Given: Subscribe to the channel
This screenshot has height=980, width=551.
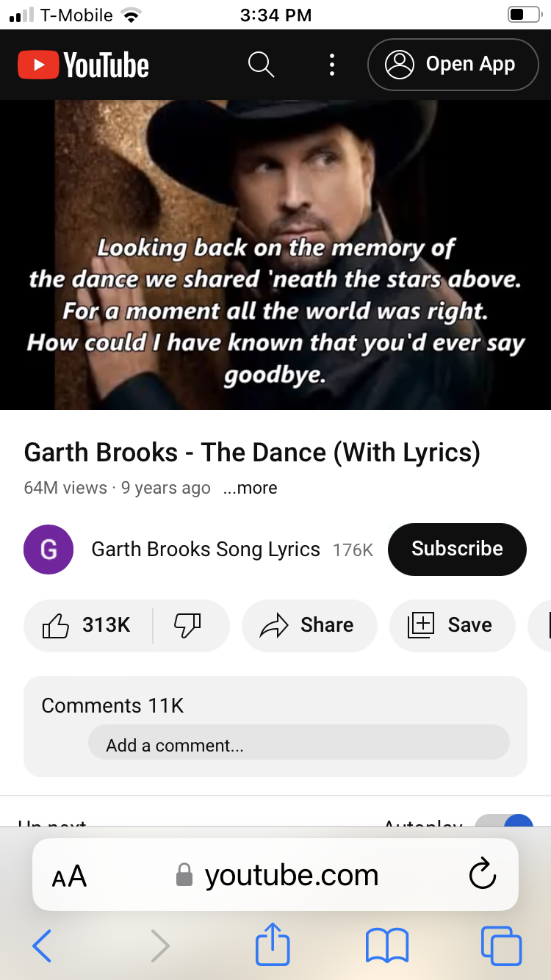Looking at the screenshot, I should [457, 549].
